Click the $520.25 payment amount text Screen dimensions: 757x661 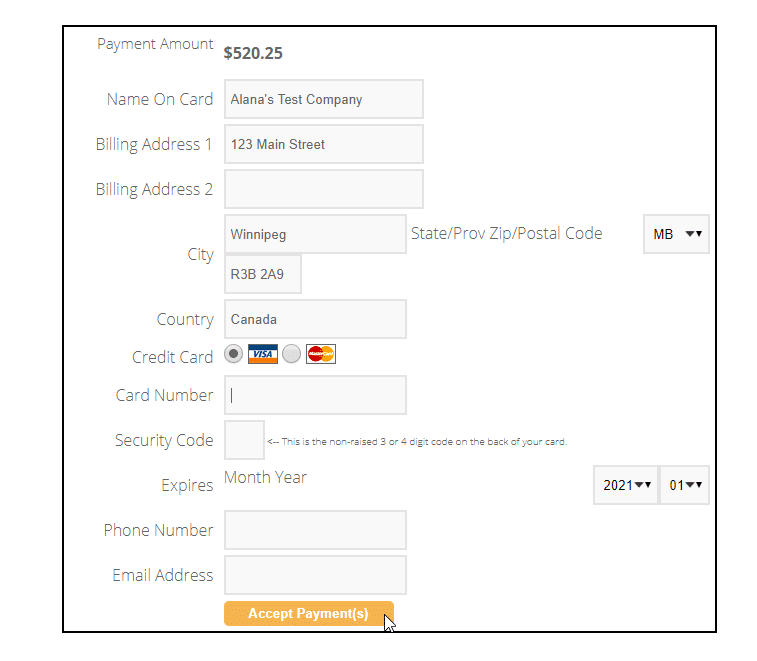pos(253,53)
